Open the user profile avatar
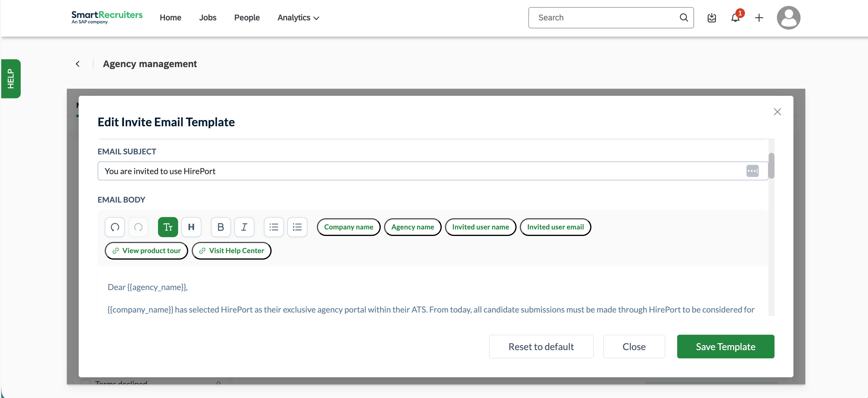 pyautogui.click(x=788, y=18)
